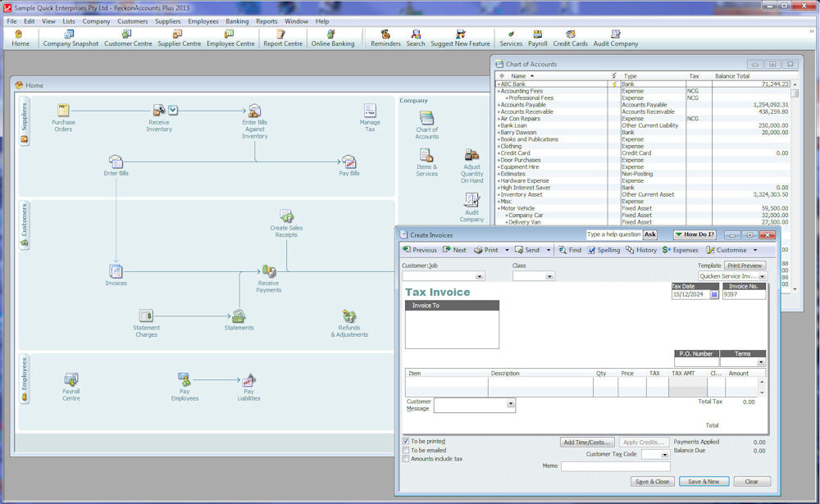Image resolution: width=820 pixels, height=504 pixels.
Task: Click the Refunds & Adjustments icon
Action: (x=349, y=317)
